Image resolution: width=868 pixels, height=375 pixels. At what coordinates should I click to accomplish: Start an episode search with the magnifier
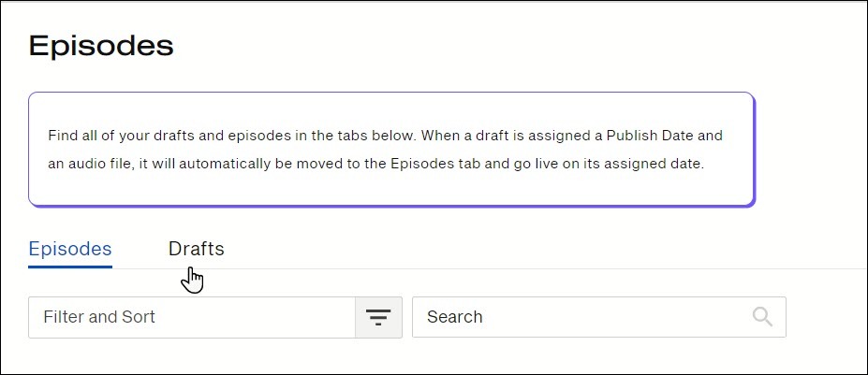762,317
